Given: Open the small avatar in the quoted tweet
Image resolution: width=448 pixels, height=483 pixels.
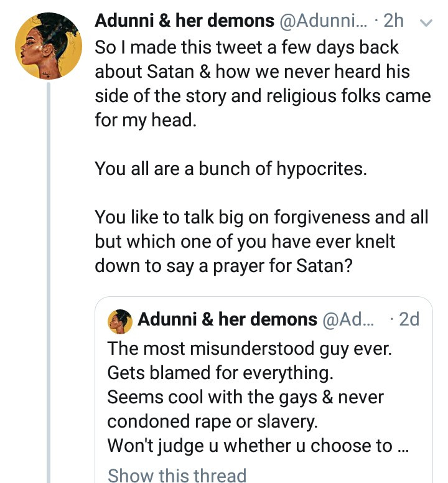Looking at the screenshot, I should point(119,321).
